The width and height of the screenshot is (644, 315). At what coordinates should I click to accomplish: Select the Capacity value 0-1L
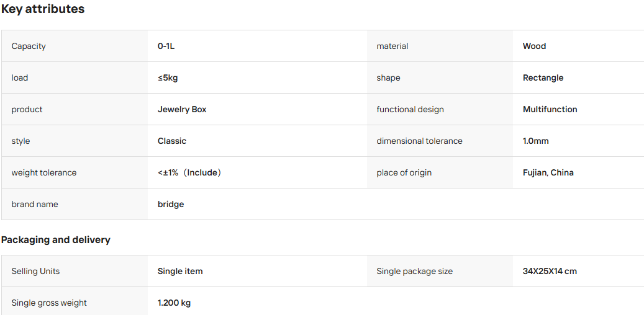(166, 46)
